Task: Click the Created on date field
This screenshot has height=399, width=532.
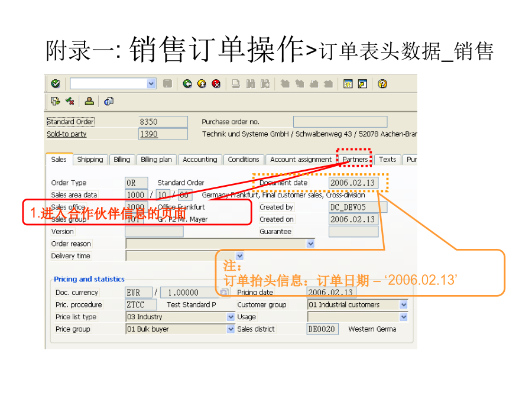Action: click(x=353, y=219)
